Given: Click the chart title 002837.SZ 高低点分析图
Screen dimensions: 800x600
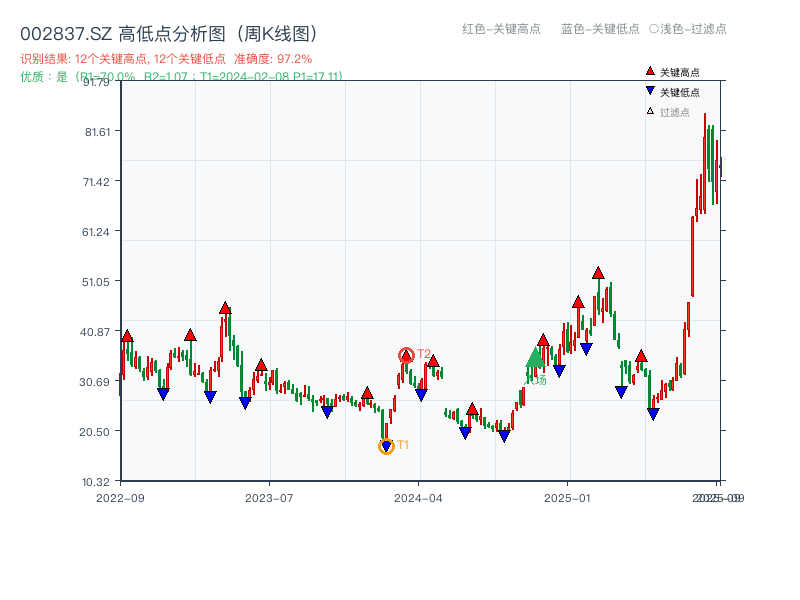Looking at the screenshot, I should (x=169, y=34).
